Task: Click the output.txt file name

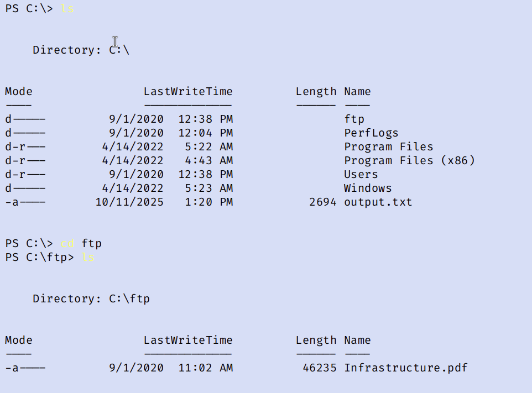Action: coord(378,202)
